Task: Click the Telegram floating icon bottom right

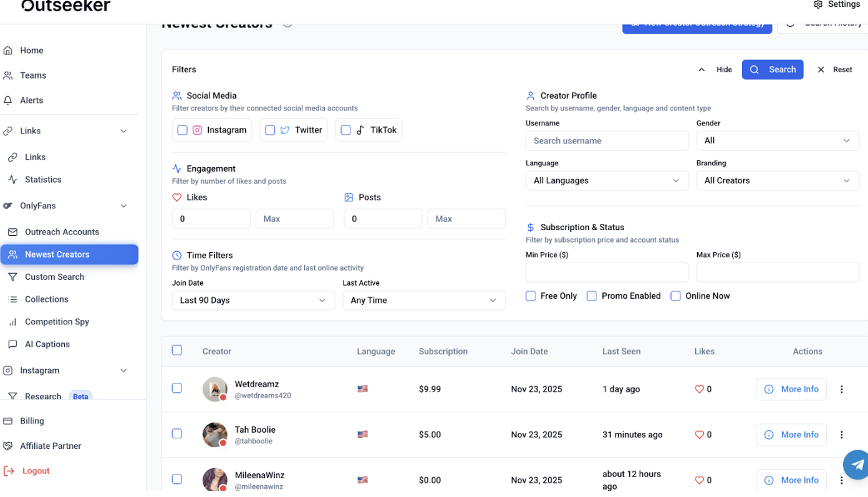Action: point(856,465)
